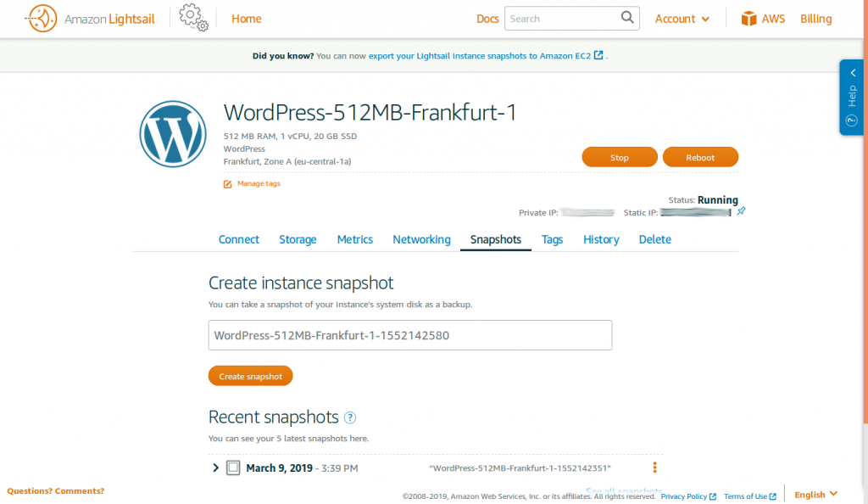Stop the WordPress instance
Image resolution: width=868 pixels, height=504 pixels.
coord(620,157)
